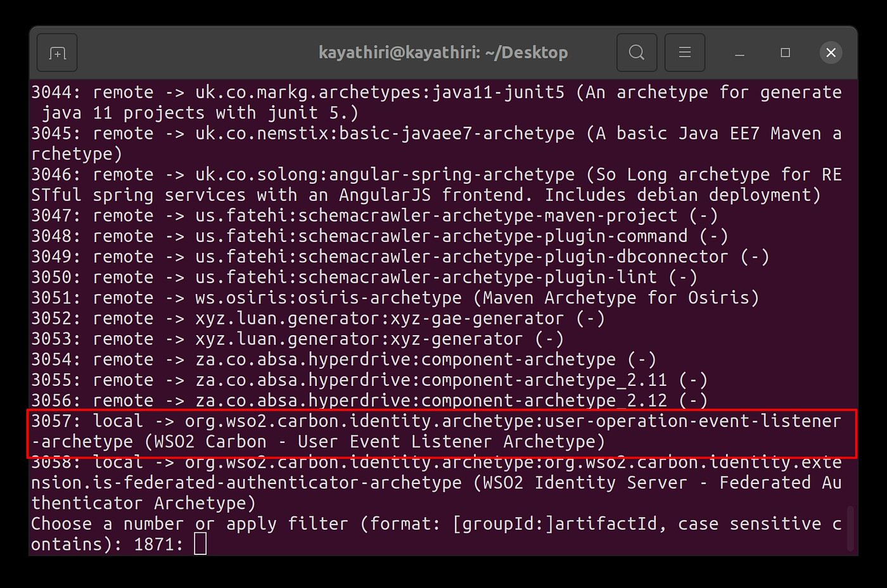887x588 pixels.
Task: Minimize the terminal window
Action: pyautogui.click(x=739, y=53)
